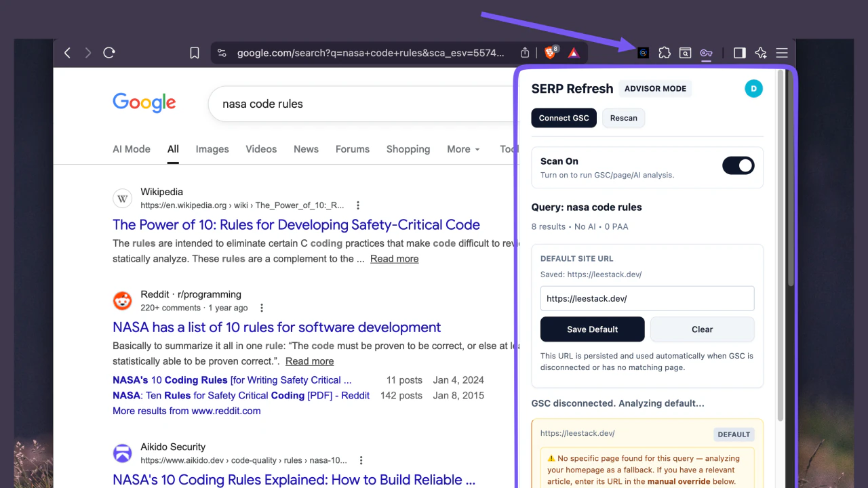The width and height of the screenshot is (868, 488).
Task: Open the three-dot menu on the Aikido result
Action: click(x=361, y=460)
